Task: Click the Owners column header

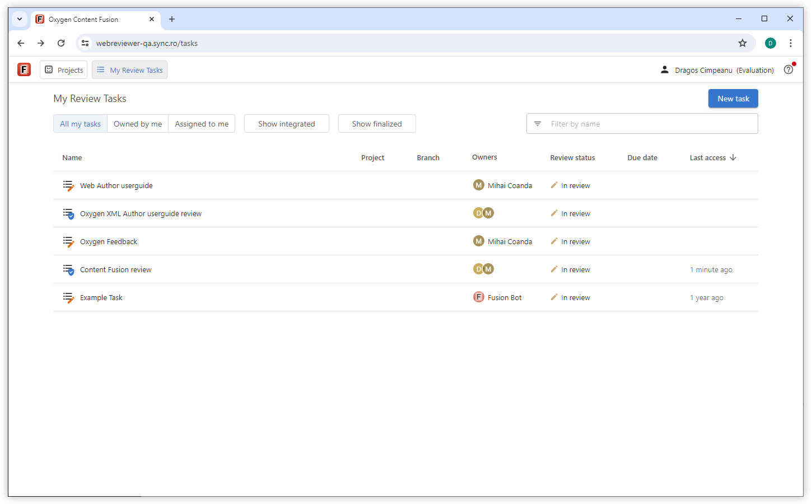Action: [484, 157]
